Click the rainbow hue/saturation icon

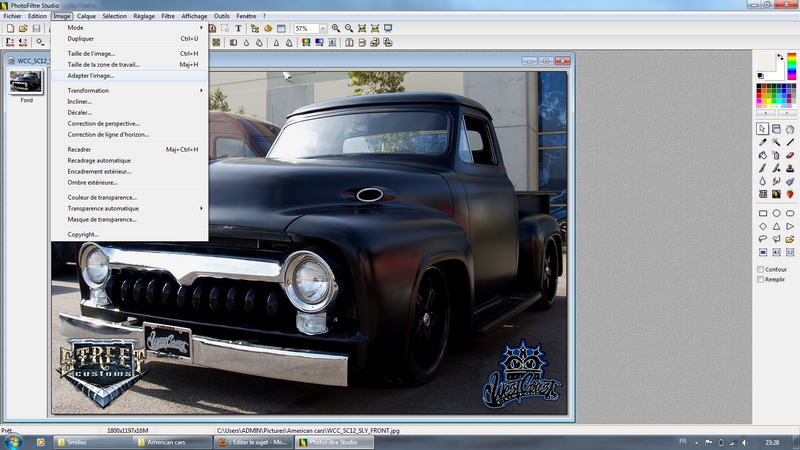[306, 42]
